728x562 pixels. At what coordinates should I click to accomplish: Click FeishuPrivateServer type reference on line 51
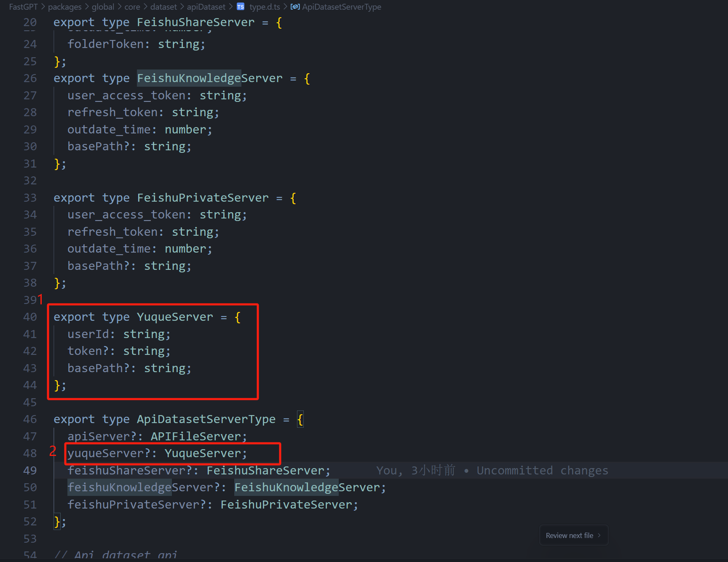(x=289, y=504)
